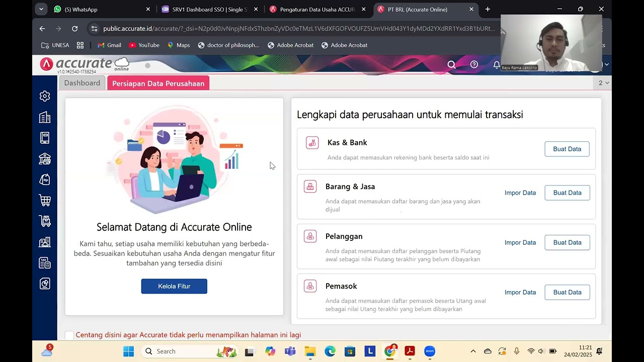Open Zoom from the taskbar
644x362 pixels.
click(x=430, y=351)
